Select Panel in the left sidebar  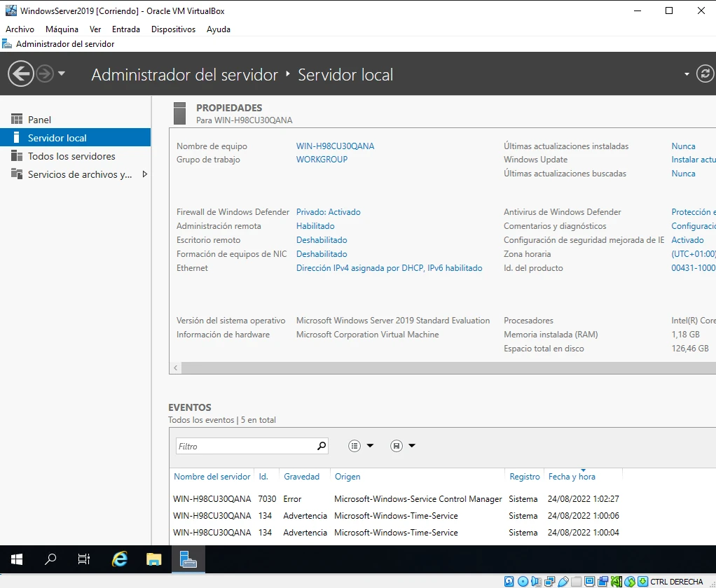(x=76, y=120)
